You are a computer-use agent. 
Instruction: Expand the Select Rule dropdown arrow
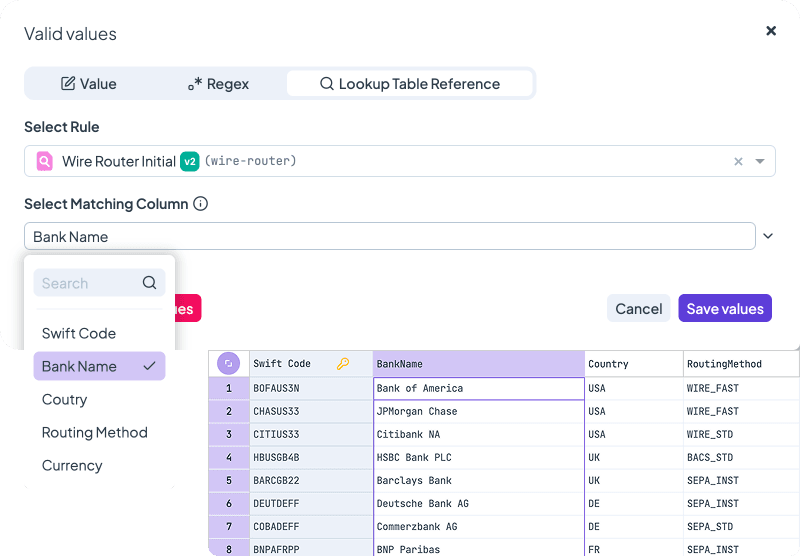click(x=760, y=161)
